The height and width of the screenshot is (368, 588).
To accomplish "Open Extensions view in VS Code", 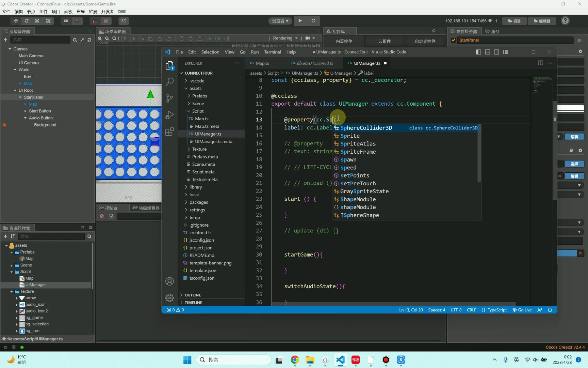I will point(169,132).
